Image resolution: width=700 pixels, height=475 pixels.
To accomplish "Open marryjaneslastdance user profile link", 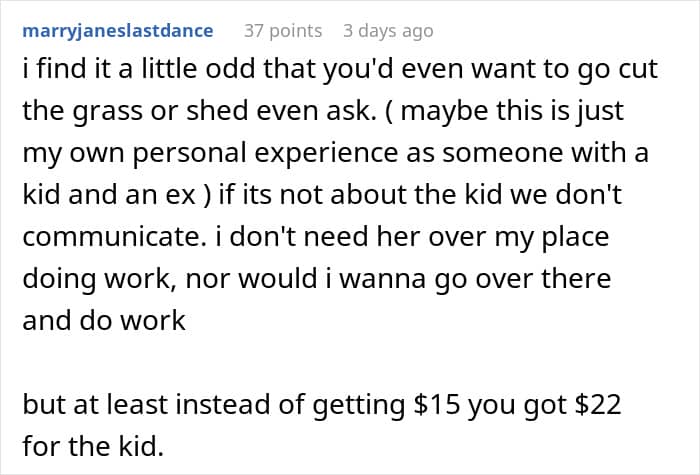I will coord(116,31).
